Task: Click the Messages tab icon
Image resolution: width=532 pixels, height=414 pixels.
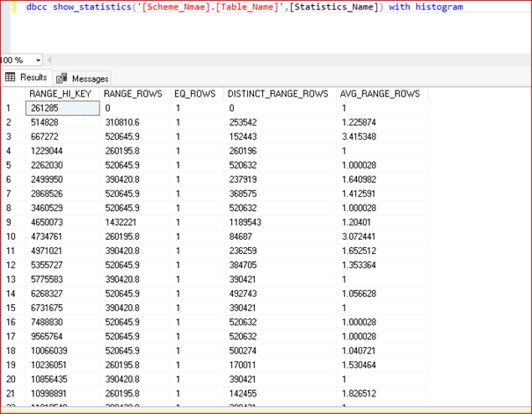Action: (x=63, y=78)
